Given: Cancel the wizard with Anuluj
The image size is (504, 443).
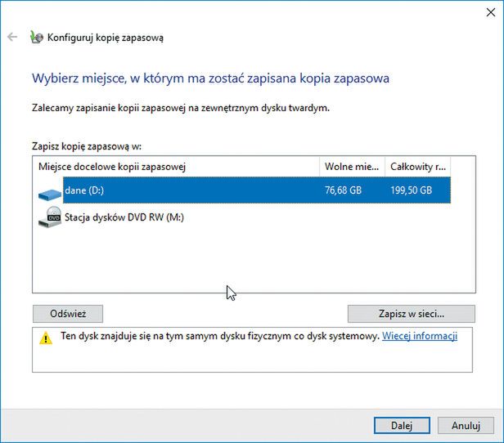Looking at the screenshot, I should (466, 425).
